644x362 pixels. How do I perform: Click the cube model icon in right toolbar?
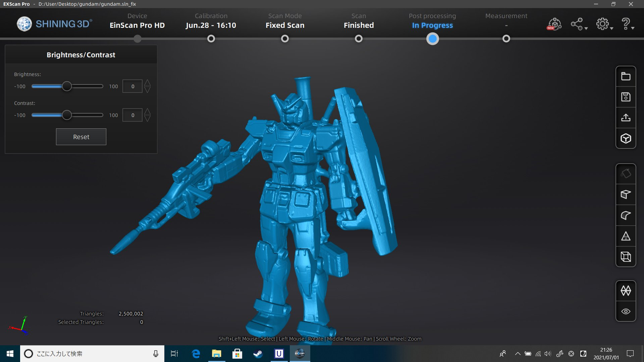point(625,138)
